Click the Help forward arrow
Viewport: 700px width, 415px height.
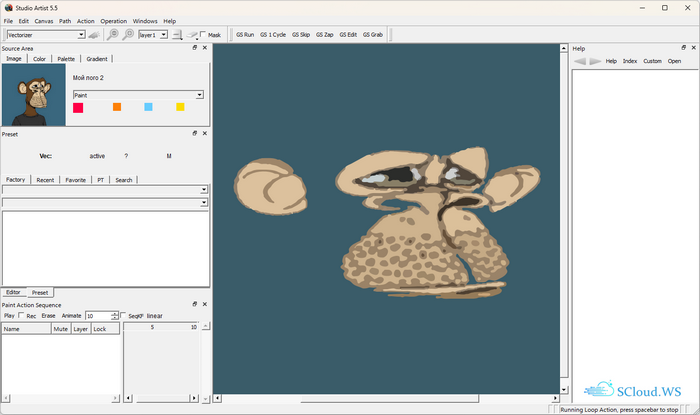point(595,61)
